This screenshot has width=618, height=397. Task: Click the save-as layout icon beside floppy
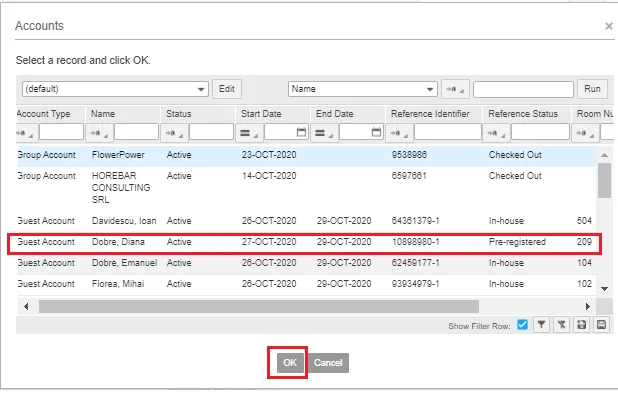click(581, 325)
